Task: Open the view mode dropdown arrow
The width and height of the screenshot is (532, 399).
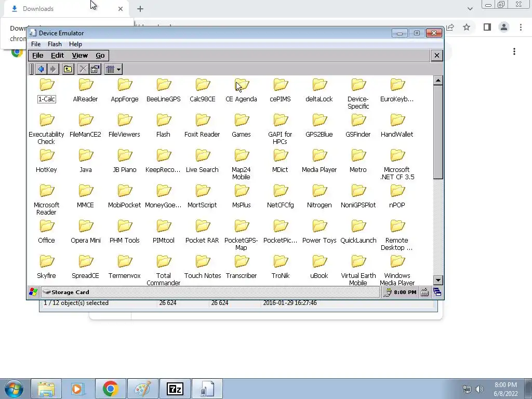Action: tap(118, 70)
